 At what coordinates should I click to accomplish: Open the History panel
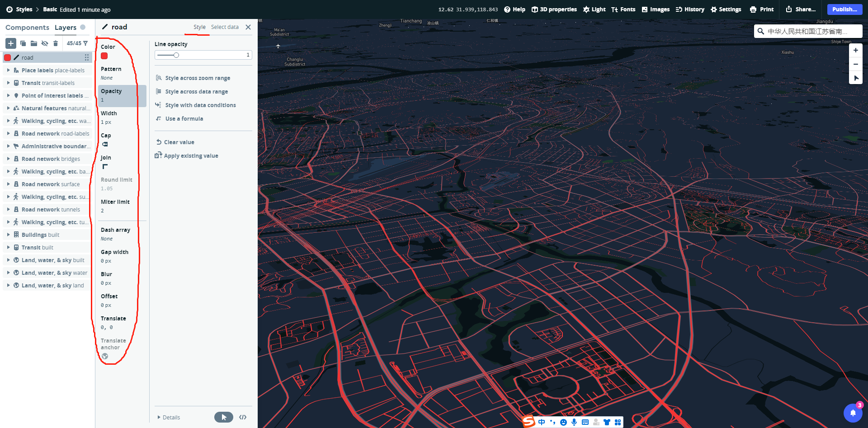(x=690, y=9)
